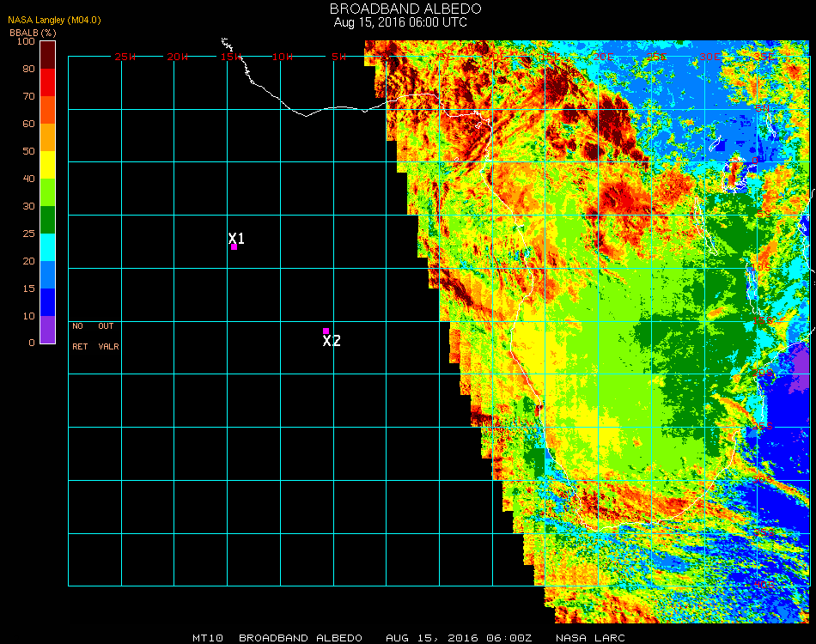Click the 25W longitude label
Screen dimensions: 816x644
pyautogui.click(x=125, y=57)
